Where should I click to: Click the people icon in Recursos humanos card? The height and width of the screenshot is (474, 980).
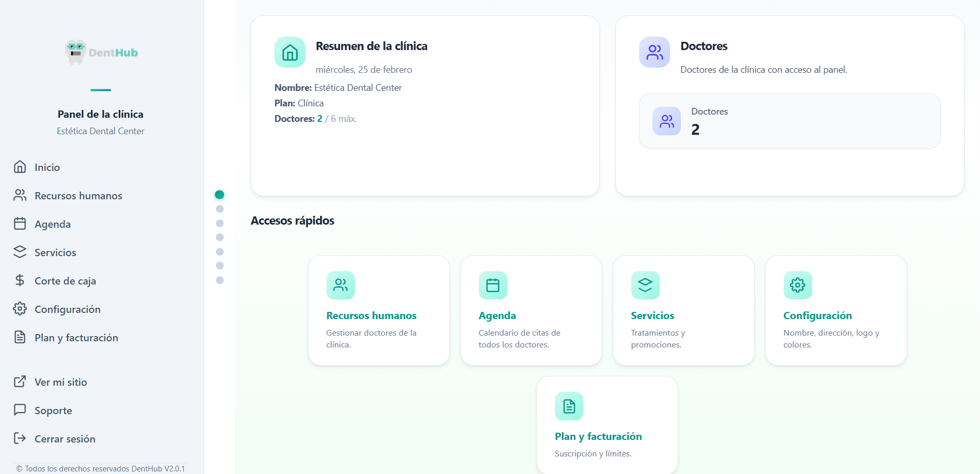click(340, 285)
